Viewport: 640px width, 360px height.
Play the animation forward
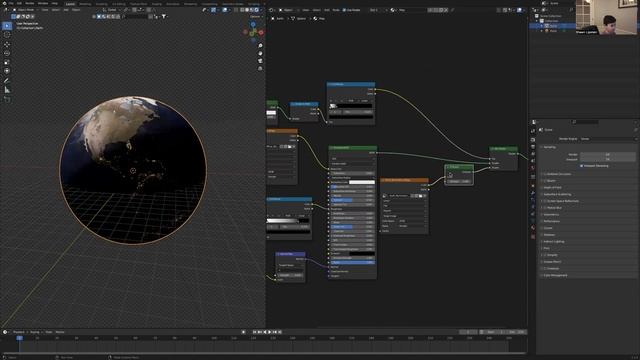(269, 332)
